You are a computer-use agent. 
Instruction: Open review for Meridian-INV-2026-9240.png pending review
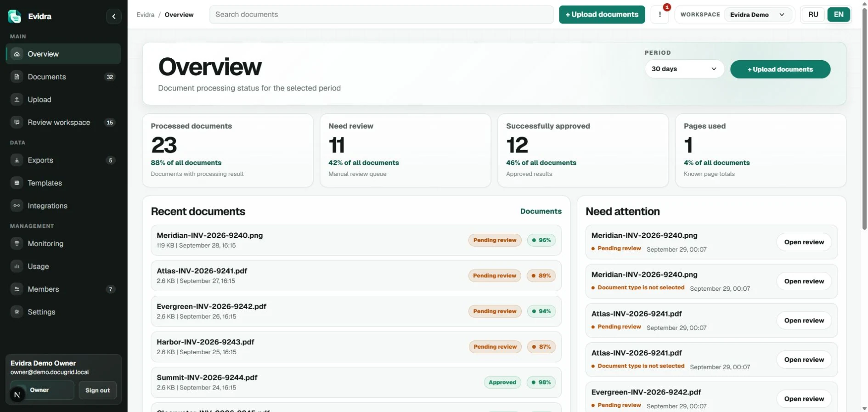point(804,242)
